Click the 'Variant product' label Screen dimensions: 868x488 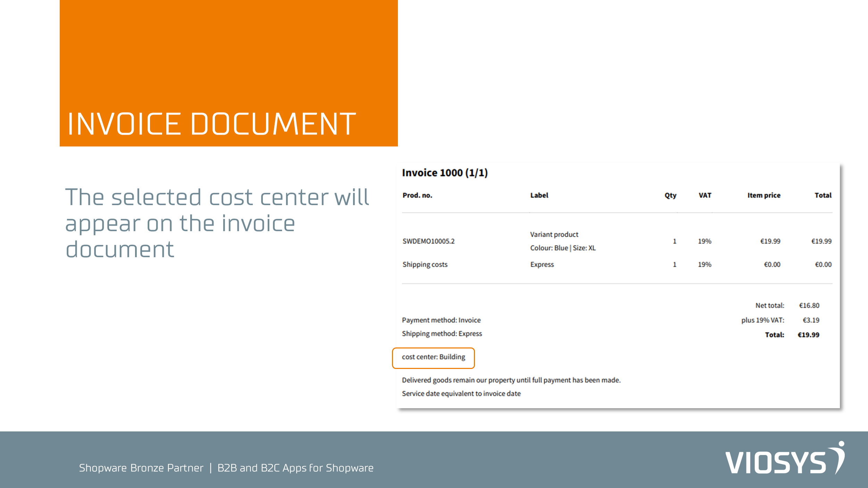[554, 235]
